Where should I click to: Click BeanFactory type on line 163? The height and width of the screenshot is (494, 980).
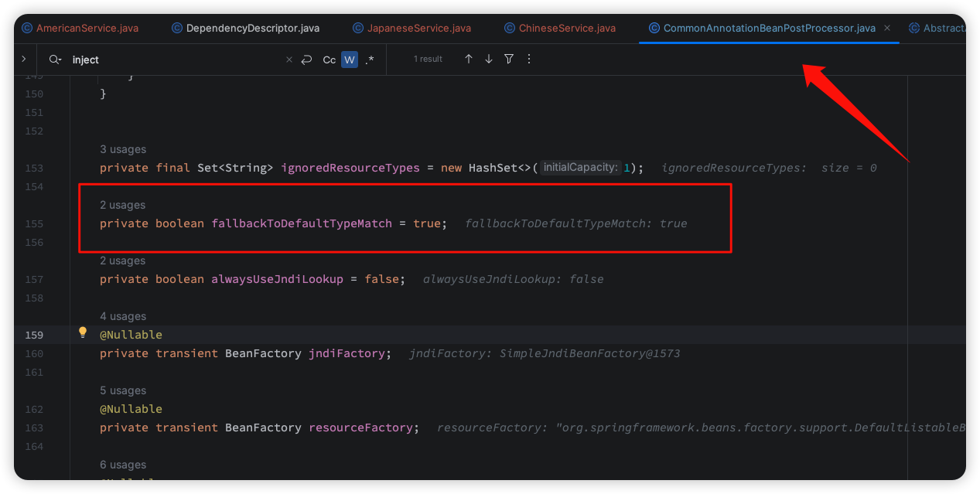[263, 428]
